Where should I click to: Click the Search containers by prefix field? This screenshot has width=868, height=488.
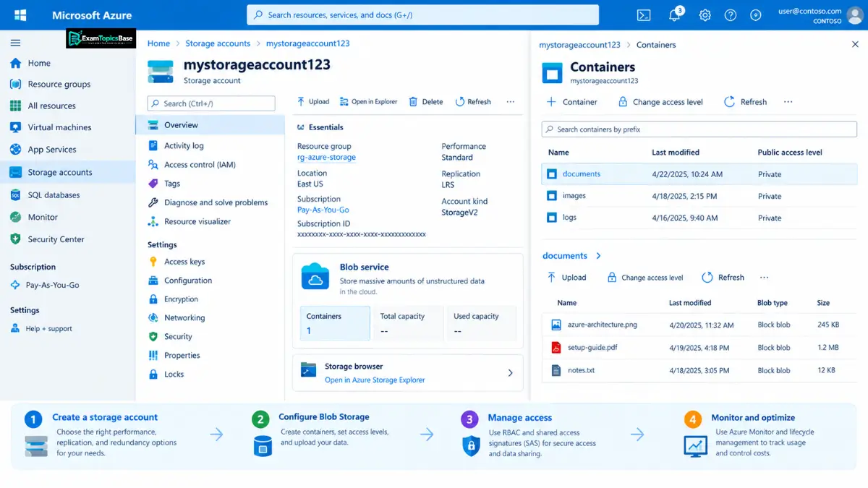[x=699, y=129]
